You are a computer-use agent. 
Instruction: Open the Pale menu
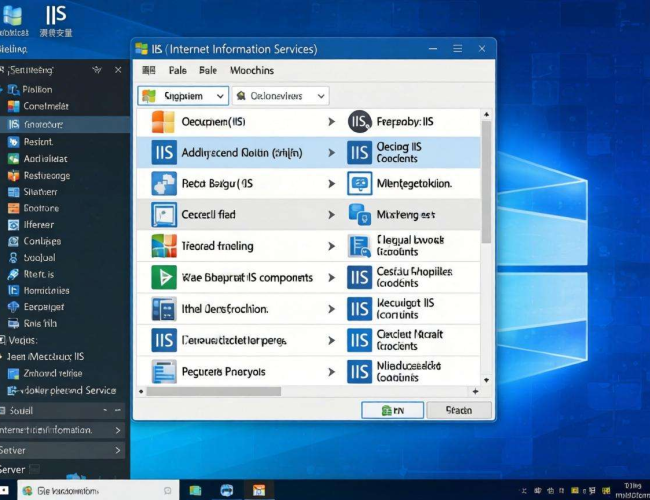(x=177, y=70)
